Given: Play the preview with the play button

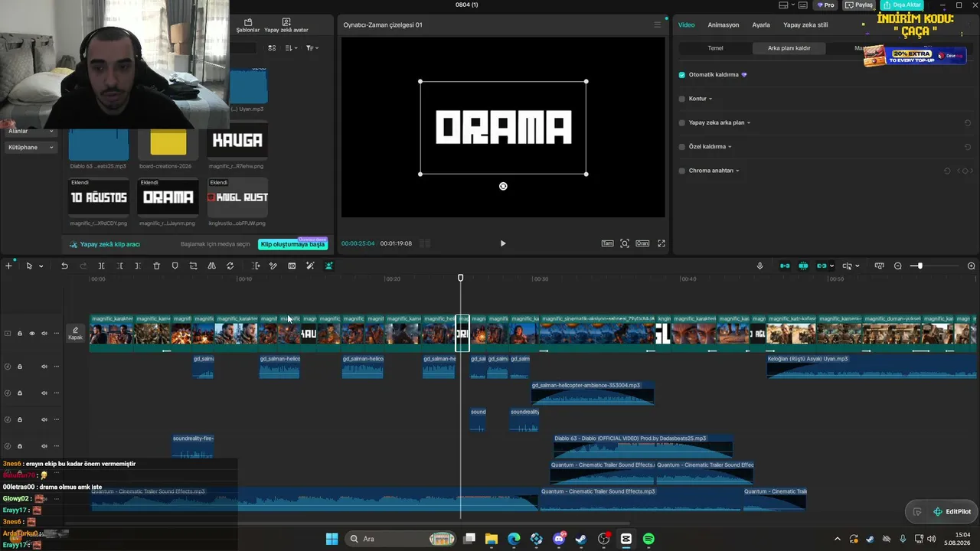Looking at the screenshot, I should pos(503,243).
